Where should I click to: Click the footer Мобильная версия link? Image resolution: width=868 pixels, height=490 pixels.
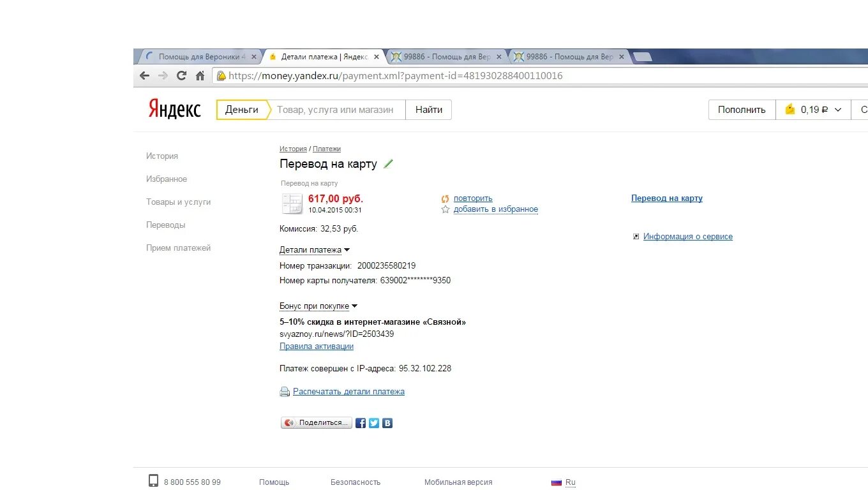(x=458, y=482)
